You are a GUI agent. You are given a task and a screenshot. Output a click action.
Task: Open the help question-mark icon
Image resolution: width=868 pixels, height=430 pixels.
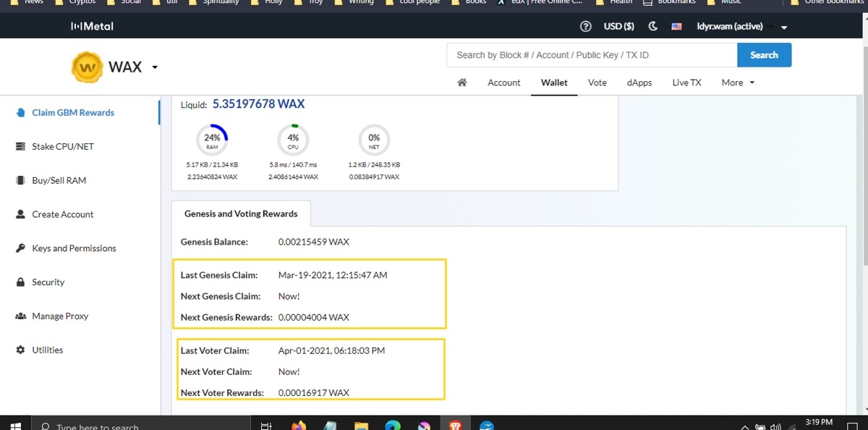point(586,26)
